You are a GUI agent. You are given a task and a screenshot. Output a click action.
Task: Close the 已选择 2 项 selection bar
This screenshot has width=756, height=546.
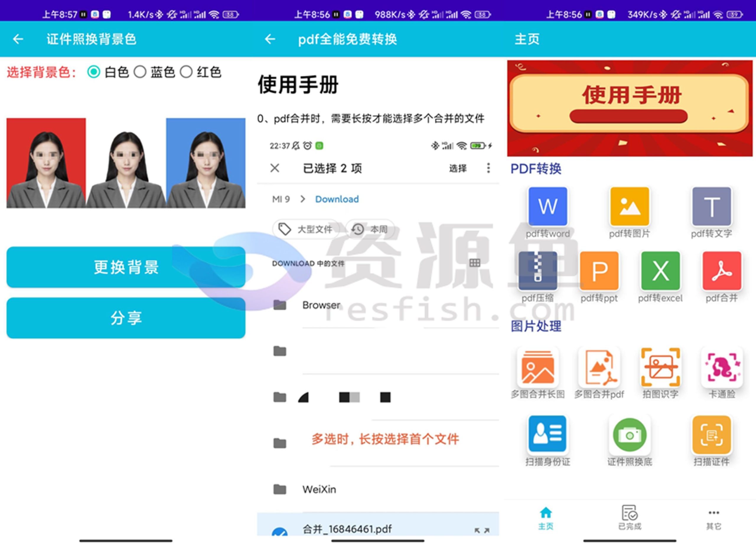point(275,168)
